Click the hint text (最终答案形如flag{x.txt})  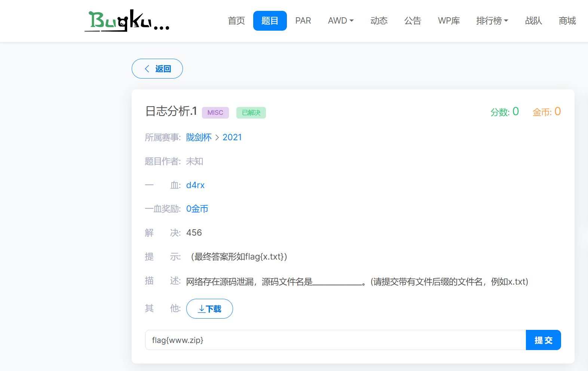(x=239, y=257)
